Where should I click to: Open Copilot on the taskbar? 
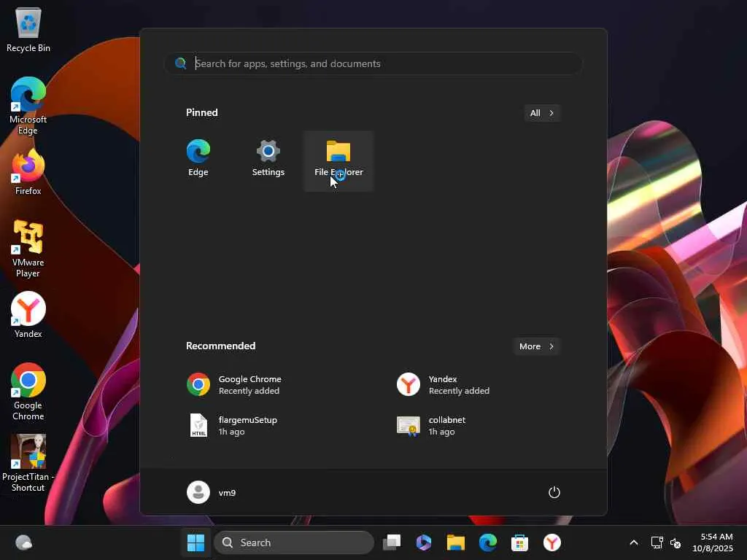click(424, 542)
